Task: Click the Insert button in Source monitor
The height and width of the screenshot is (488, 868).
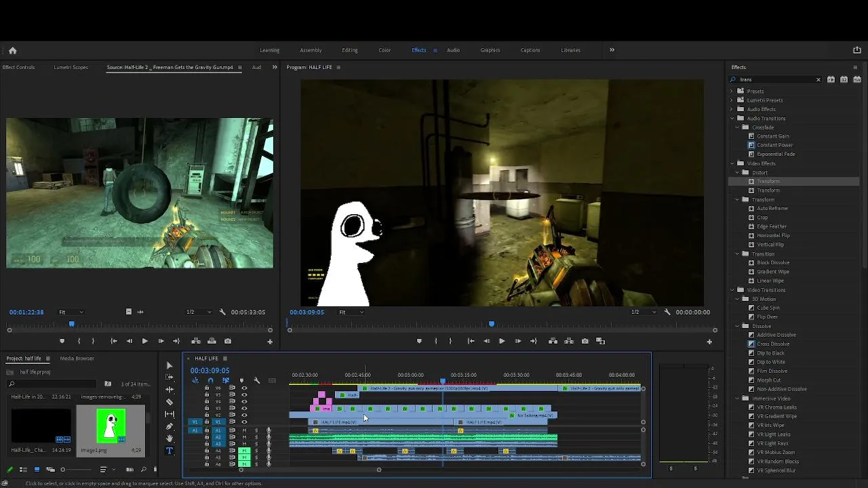Action: pyautogui.click(x=196, y=341)
